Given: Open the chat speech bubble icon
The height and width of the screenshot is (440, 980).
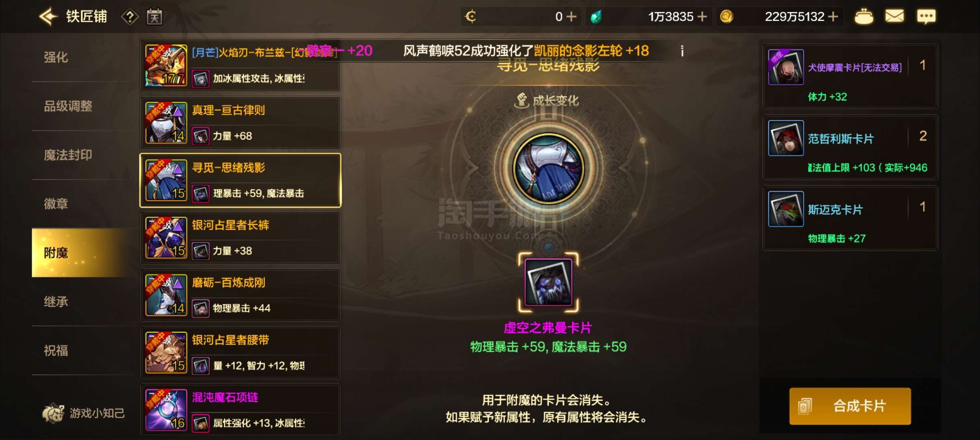Looking at the screenshot, I should coord(926,17).
